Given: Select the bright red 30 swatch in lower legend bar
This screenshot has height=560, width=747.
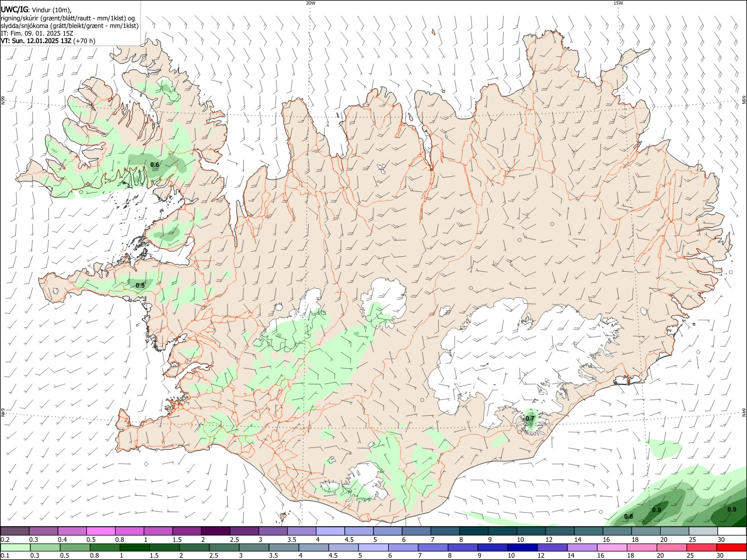Looking at the screenshot, I should (x=731, y=547).
